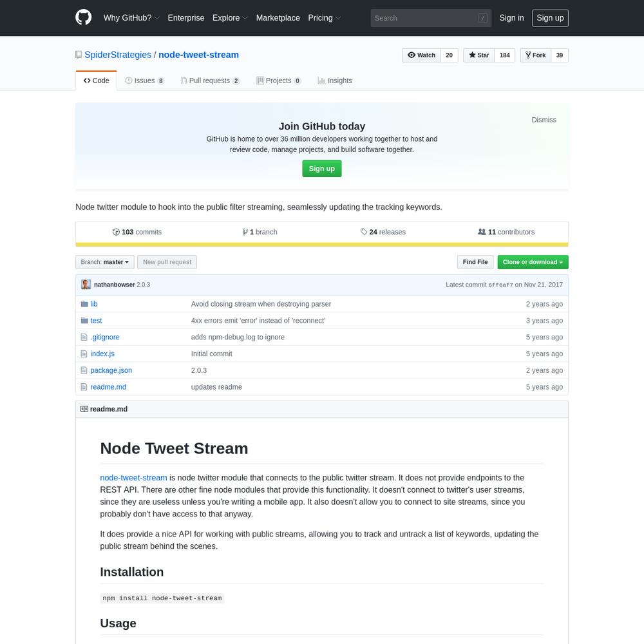Image resolution: width=644 pixels, height=644 pixels.
Task: Open the readme.md file link
Action: coord(108,387)
